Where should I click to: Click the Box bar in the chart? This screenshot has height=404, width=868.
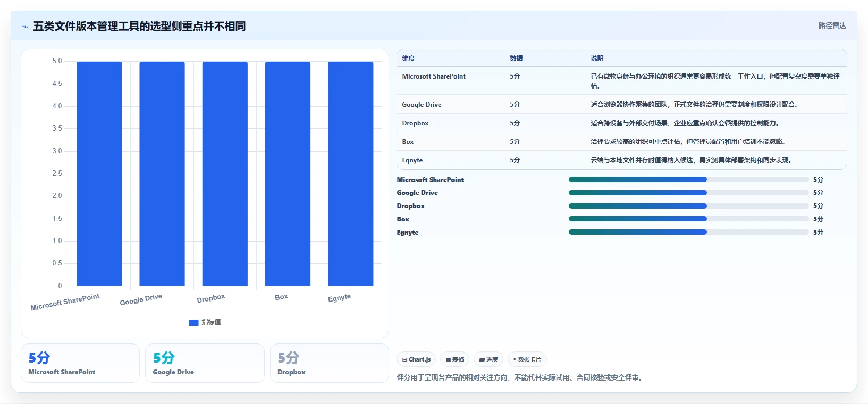point(288,174)
